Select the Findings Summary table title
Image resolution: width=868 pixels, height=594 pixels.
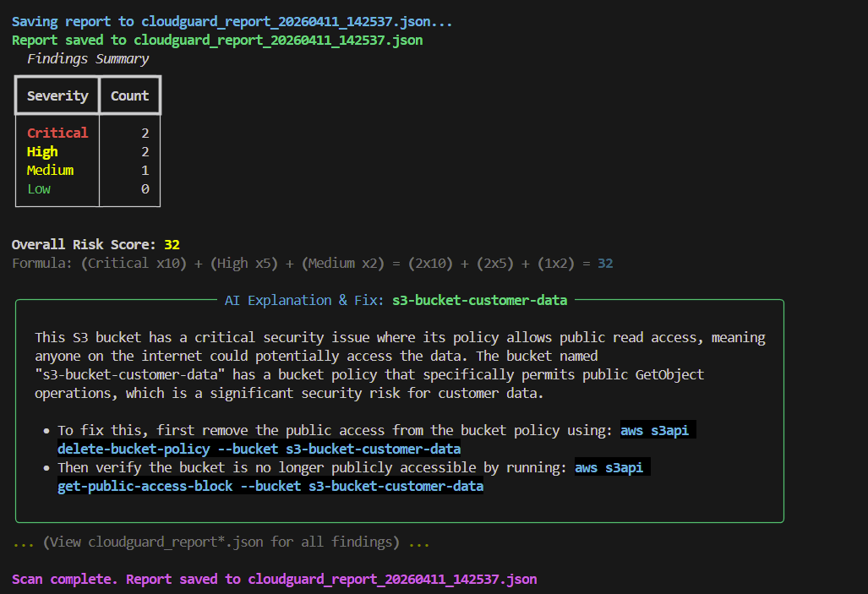88,58
